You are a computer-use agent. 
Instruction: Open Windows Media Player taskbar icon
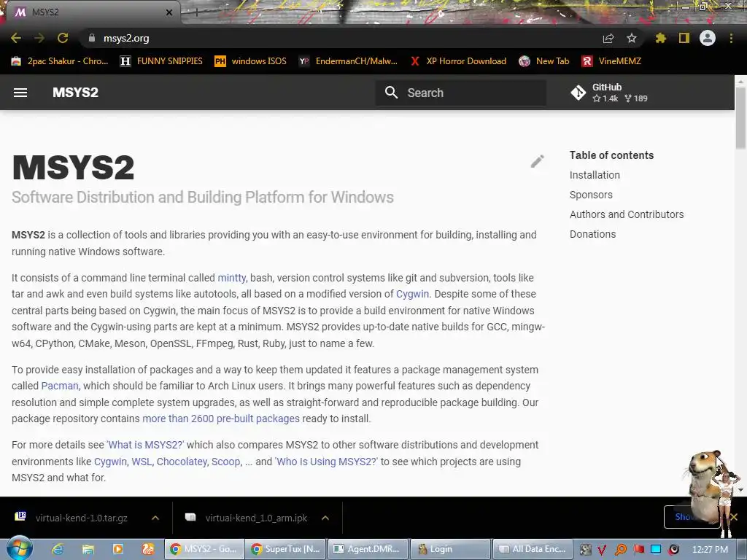117,549
